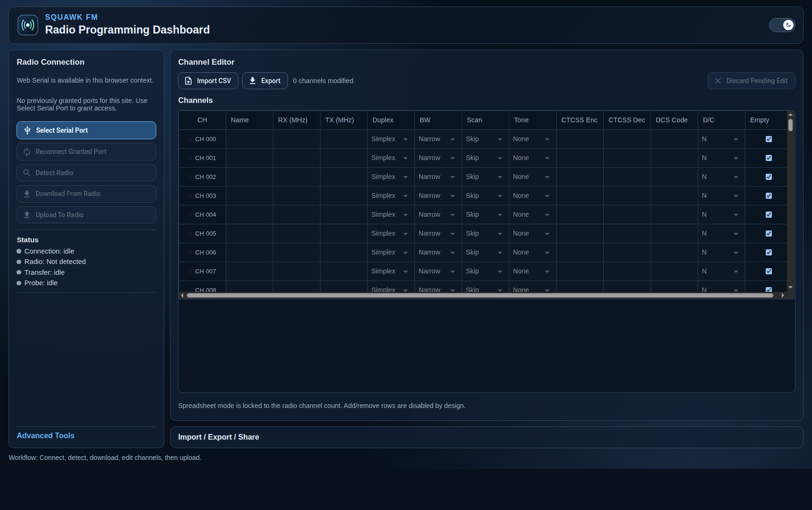This screenshot has width=812, height=510.
Task: Uncheck the Empty checkbox for CH 004
Action: pos(769,215)
